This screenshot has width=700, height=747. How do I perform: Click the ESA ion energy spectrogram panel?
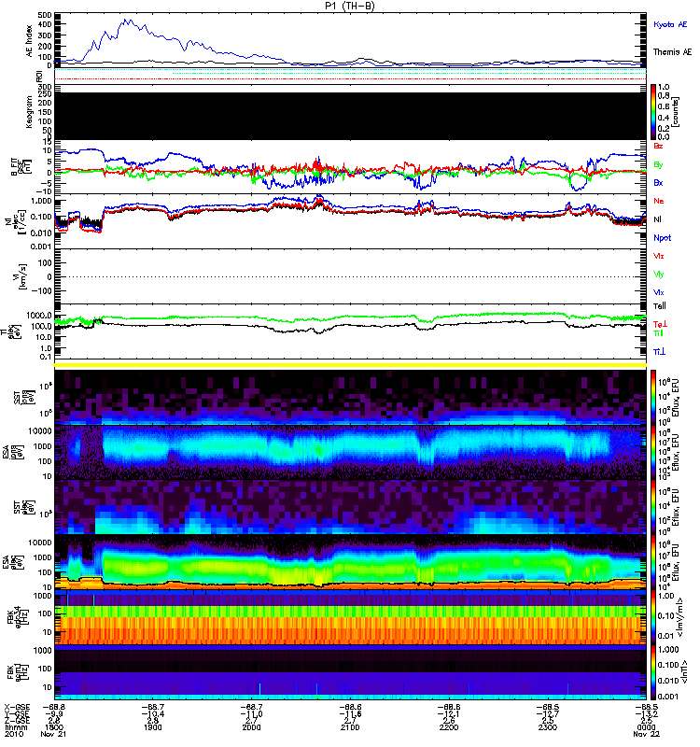(x=350, y=452)
